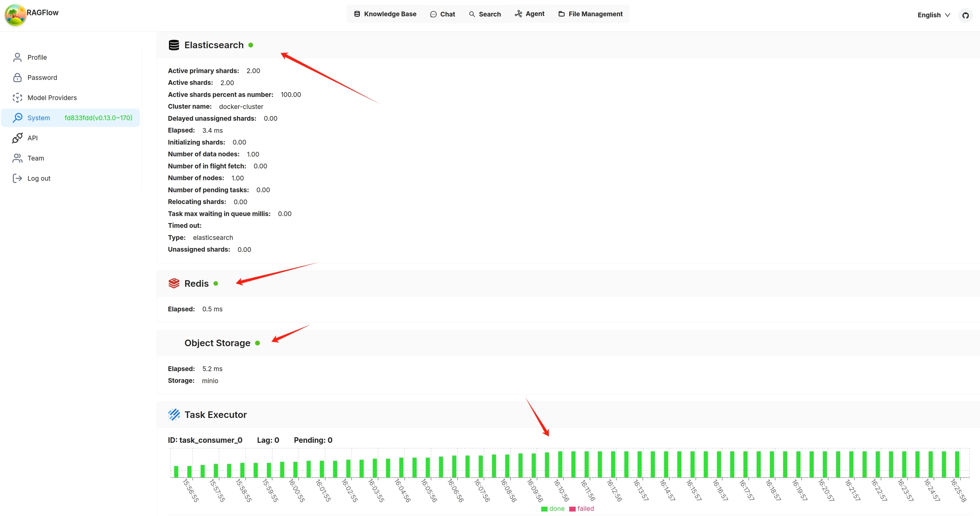Click the Elasticsearch section heading

[x=214, y=45]
